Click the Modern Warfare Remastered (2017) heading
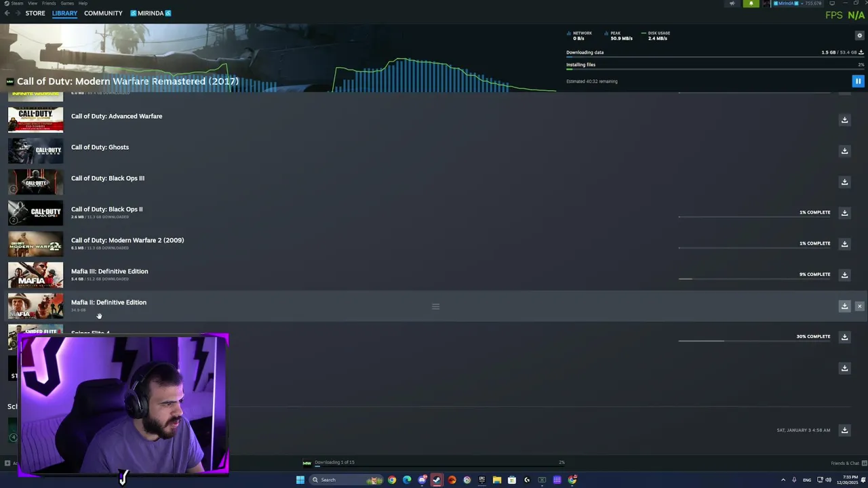The image size is (868, 488). tap(127, 81)
